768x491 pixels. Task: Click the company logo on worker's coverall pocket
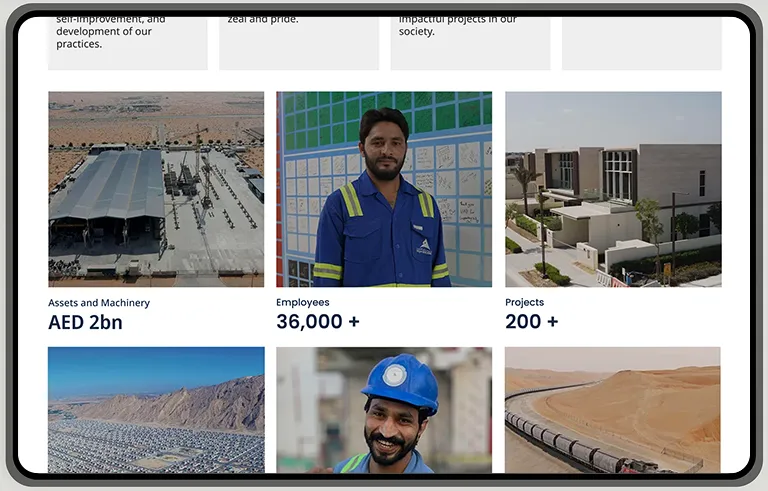424,246
